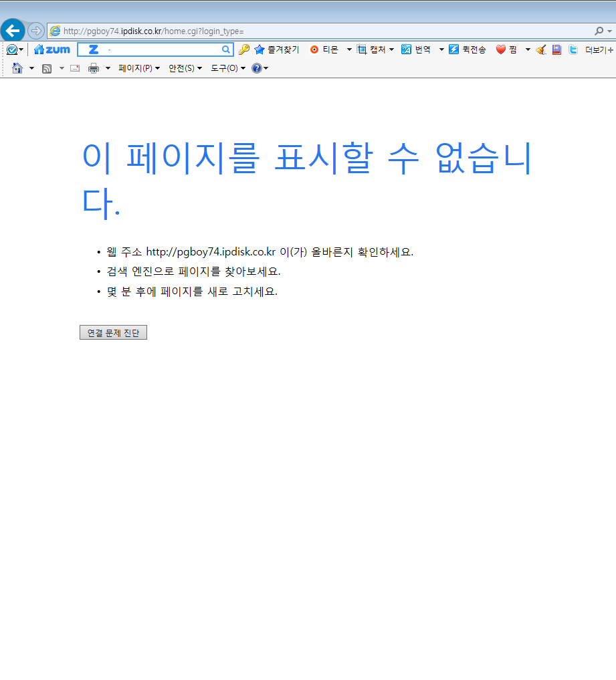Image resolution: width=616 pixels, height=680 pixels.
Task: Open the zum toolbar checkmark menu
Action: coord(15,49)
